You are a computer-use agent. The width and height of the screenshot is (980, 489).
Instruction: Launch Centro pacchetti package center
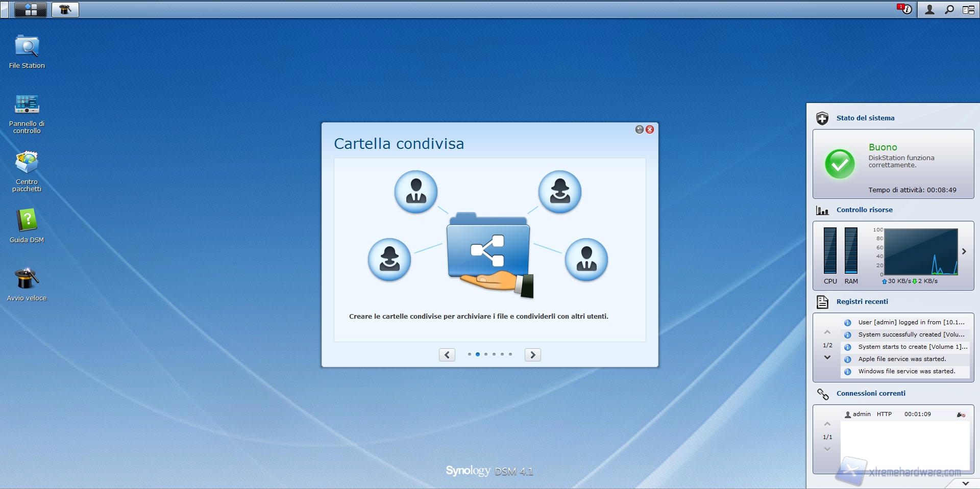coord(27,163)
